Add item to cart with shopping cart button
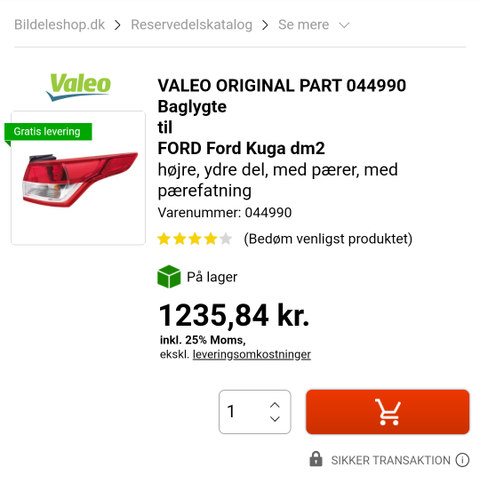Screen dimensions: 480x480 [x=388, y=412]
